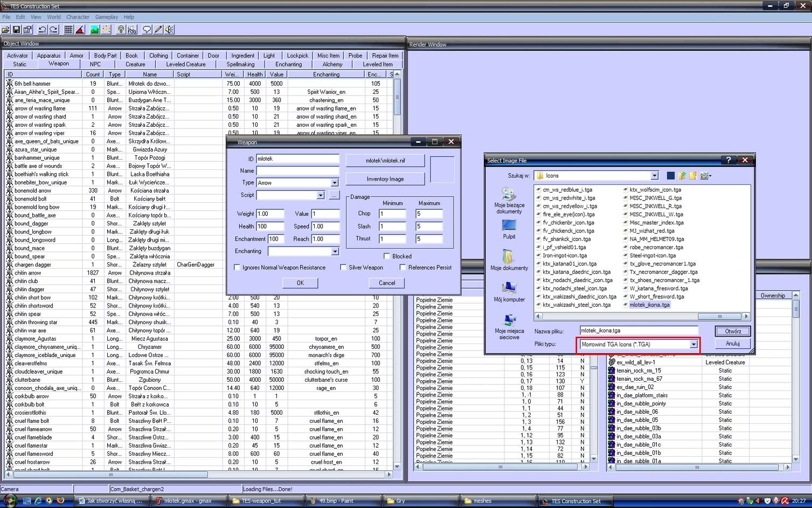
Task: Open data files via folder icon
Action: [x=6, y=30]
